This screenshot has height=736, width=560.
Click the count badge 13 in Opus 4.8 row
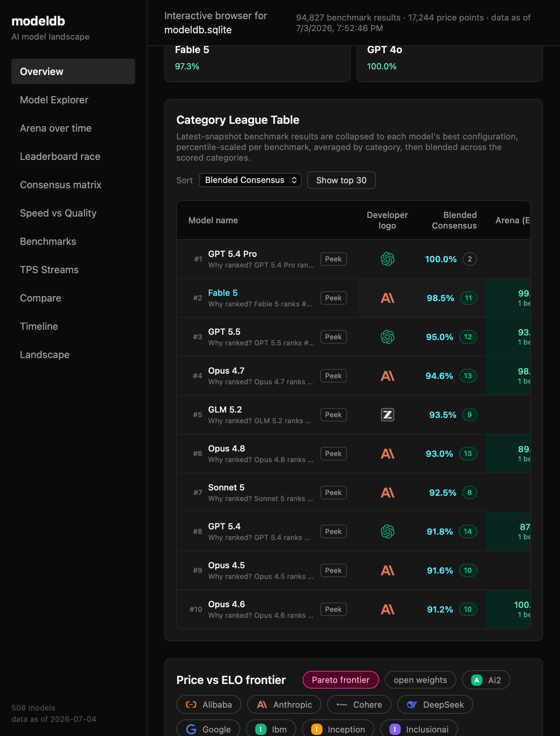pos(468,454)
